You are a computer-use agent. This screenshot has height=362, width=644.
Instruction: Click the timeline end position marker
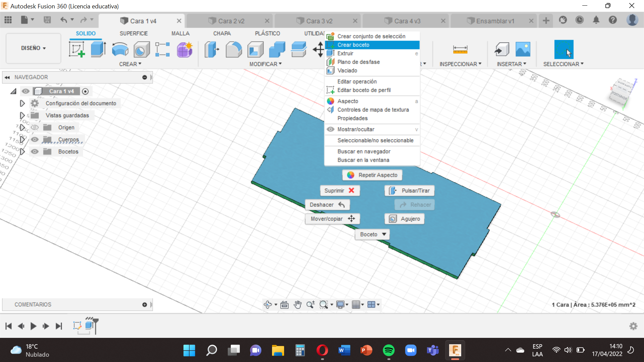pos(96,326)
